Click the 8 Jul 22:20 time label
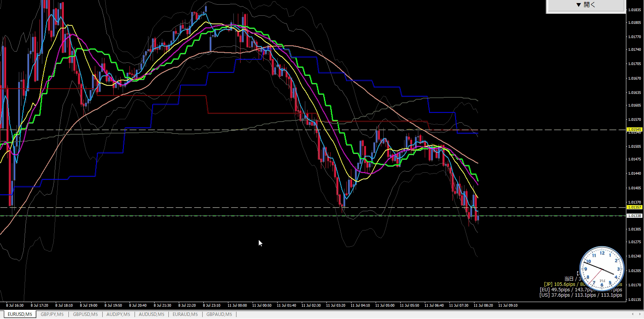This screenshot has height=319, width=644. (187, 306)
